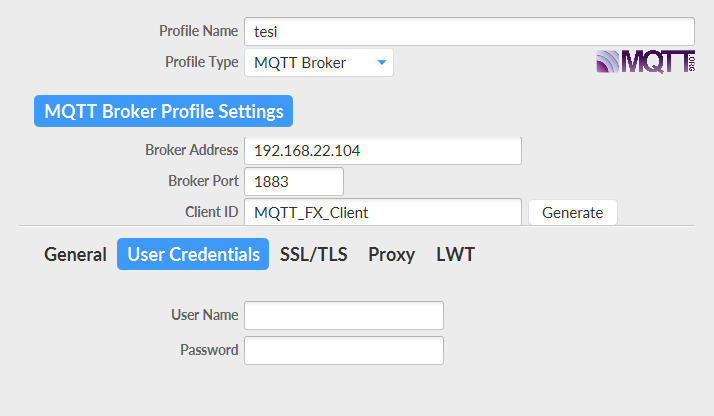The height and width of the screenshot is (416, 714).
Task: Show the LWT tab settings
Action: [x=455, y=254]
